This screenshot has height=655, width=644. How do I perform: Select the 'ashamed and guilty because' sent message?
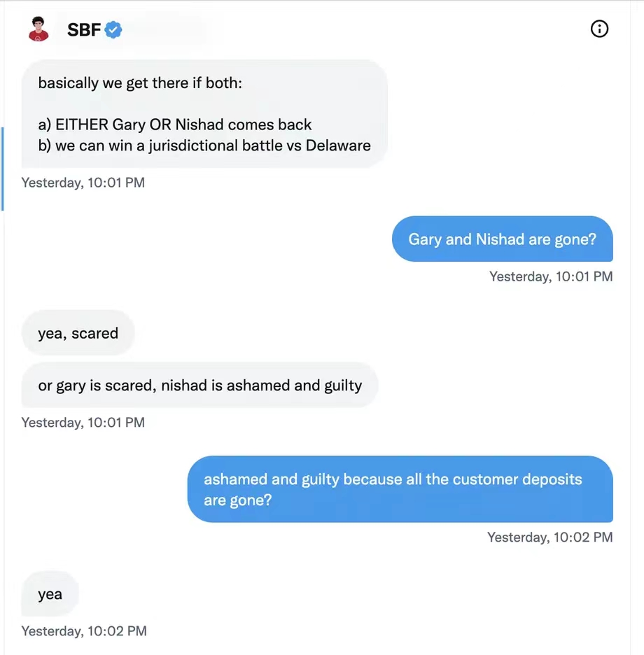[x=400, y=489]
